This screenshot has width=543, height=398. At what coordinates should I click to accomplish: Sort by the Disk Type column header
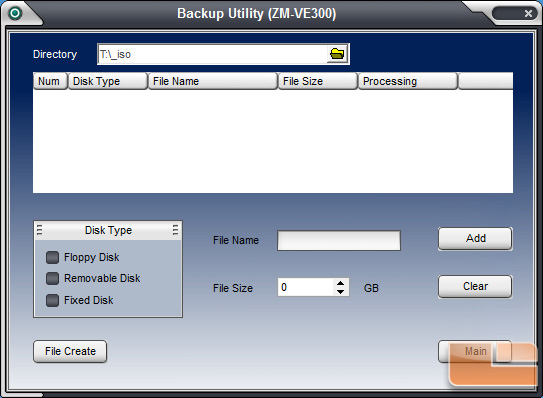click(x=108, y=81)
